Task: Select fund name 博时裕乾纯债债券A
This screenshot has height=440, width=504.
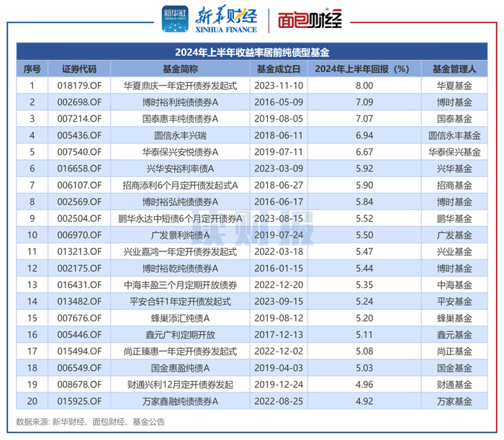Action: pos(180,269)
